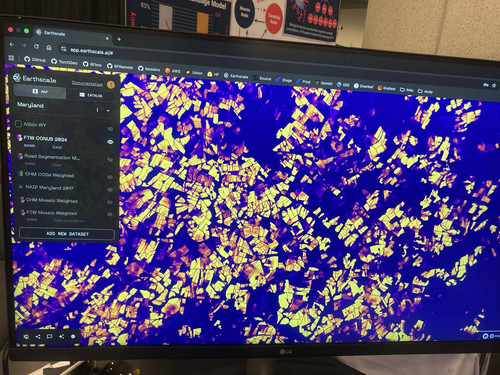Open the Maryland map options kebab menu
500x375 pixels.
pos(97,110)
